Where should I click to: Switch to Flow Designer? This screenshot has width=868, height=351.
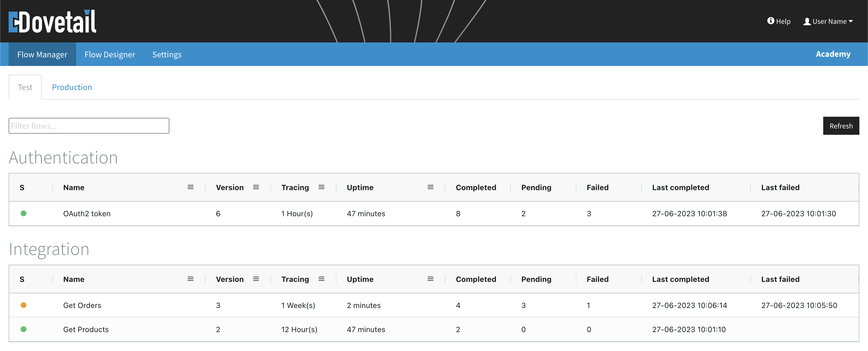[110, 54]
